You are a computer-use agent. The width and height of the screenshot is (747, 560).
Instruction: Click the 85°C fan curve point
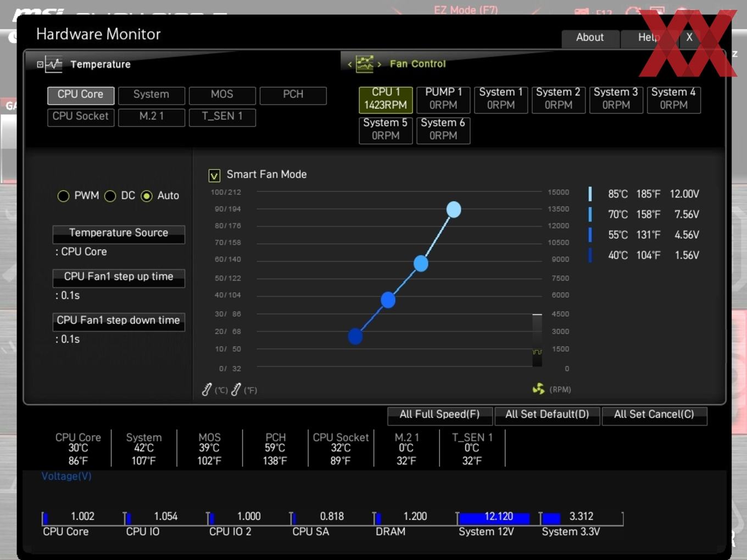(454, 210)
